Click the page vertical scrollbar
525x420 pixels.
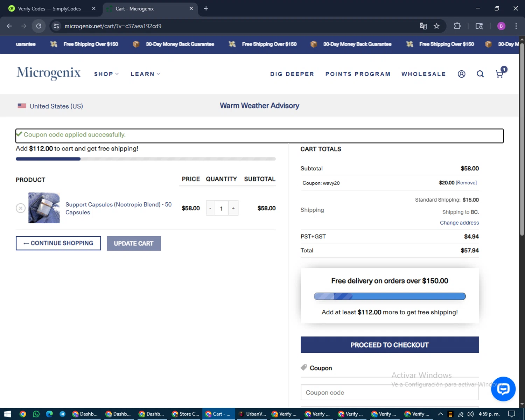pyautogui.click(x=522, y=140)
